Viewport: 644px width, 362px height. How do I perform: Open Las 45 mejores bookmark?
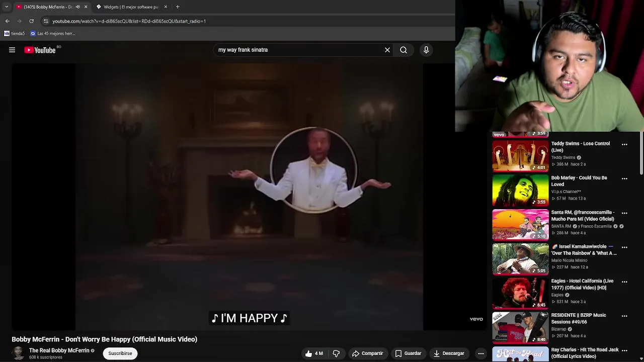coord(53,34)
